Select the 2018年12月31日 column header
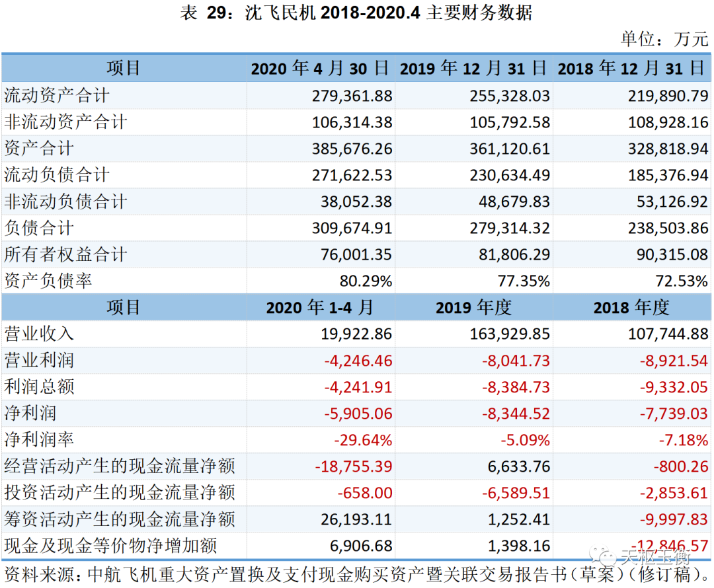The height and width of the screenshot is (588, 714). pyautogui.click(x=631, y=68)
